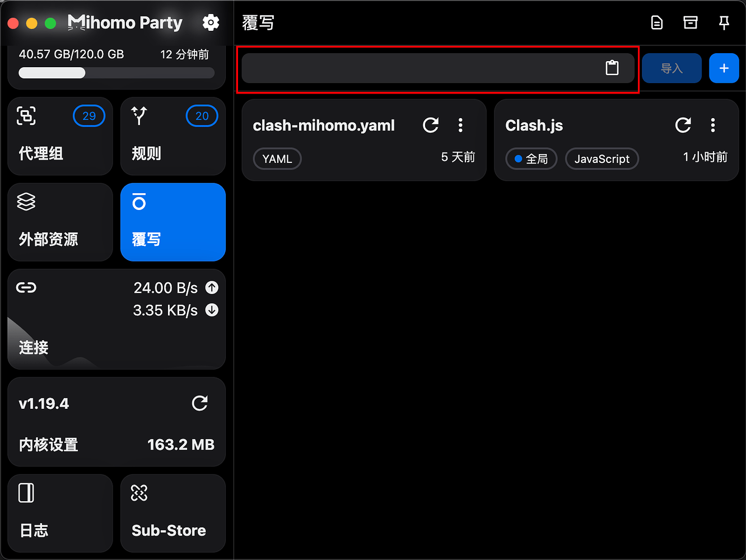This screenshot has width=746, height=560.
Task: Refresh the clash-mihomo.yaml override
Action: pyautogui.click(x=431, y=125)
